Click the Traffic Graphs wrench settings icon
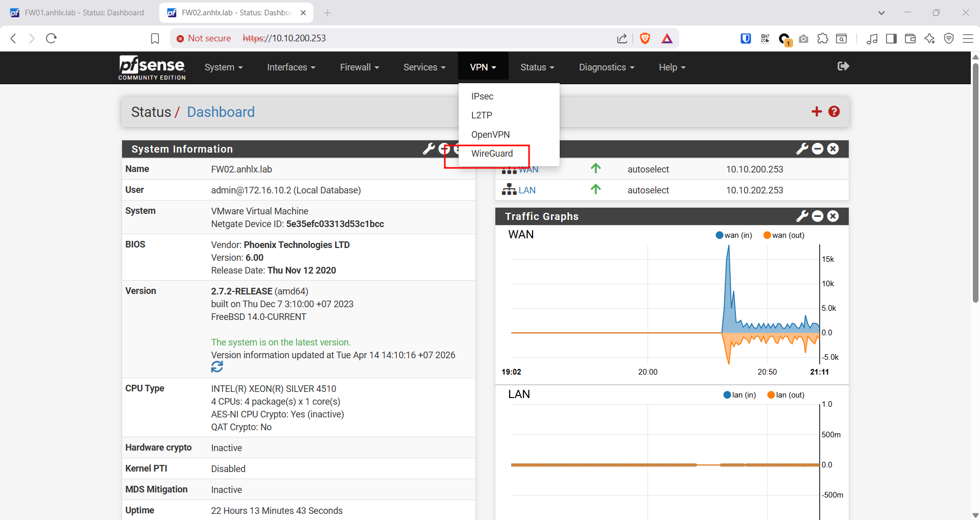 click(802, 216)
